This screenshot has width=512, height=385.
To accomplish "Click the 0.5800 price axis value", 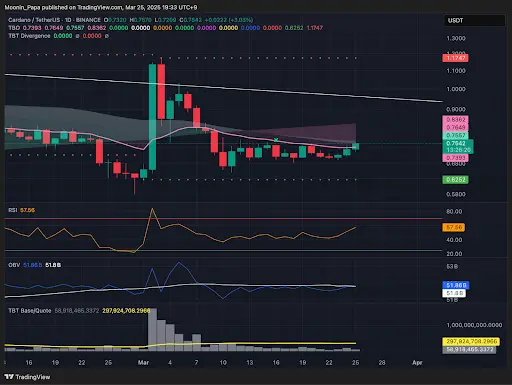I will click(x=456, y=194).
